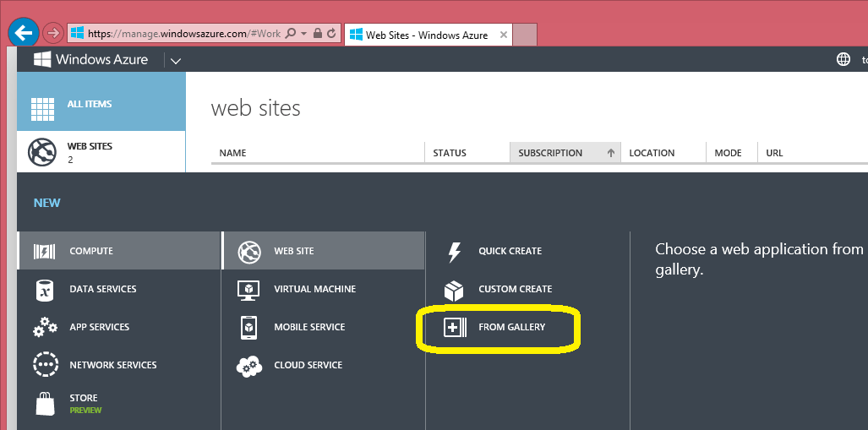Click the Data Services database icon
Viewport: 868px width, 430px height.
pos(45,290)
